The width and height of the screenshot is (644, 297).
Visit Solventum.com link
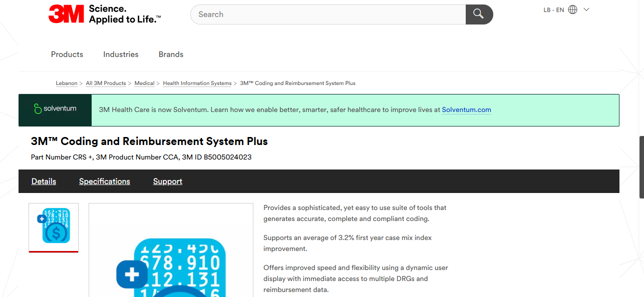click(x=466, y=110)
